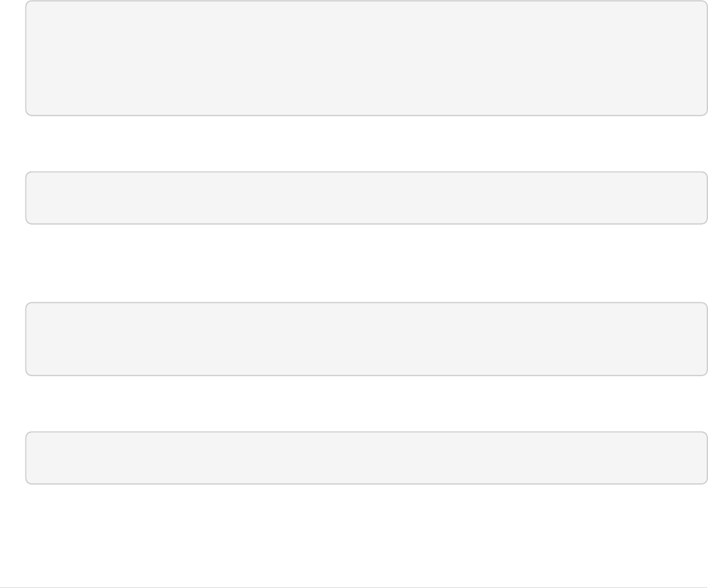Click white gap between third and fourth boxes
708x588 pixels.
point(366,404)
